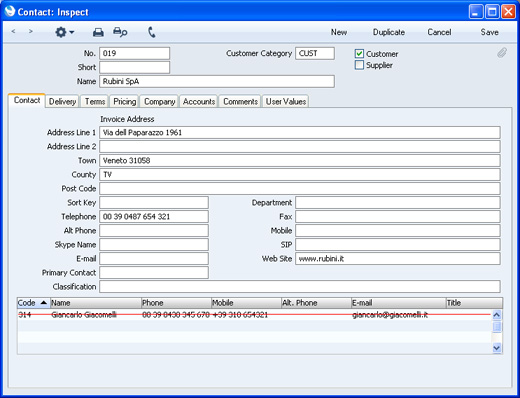The width and height of the screenshot is (520, 398).
Task: Select the Contact tab
Action: click(x=27, y=100)
